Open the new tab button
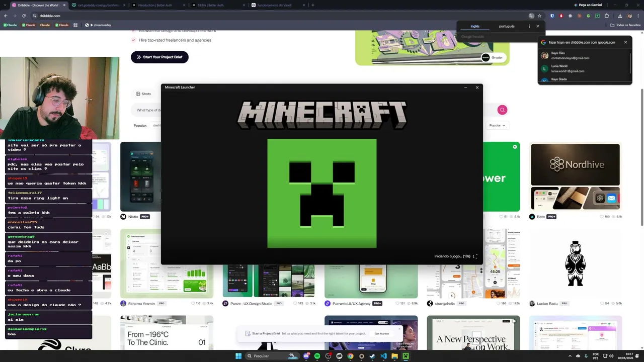Viewport: 644px width, 362px height. [313, 5]
